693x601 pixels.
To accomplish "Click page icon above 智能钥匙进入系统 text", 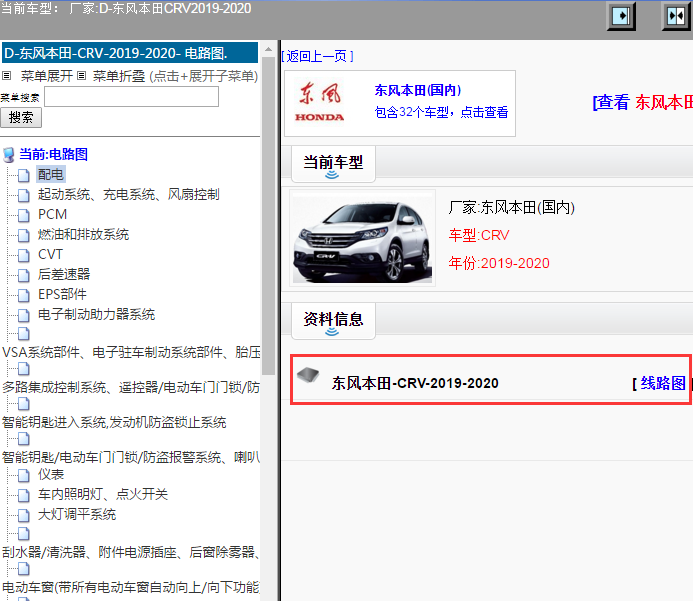I will click(24, 404).
